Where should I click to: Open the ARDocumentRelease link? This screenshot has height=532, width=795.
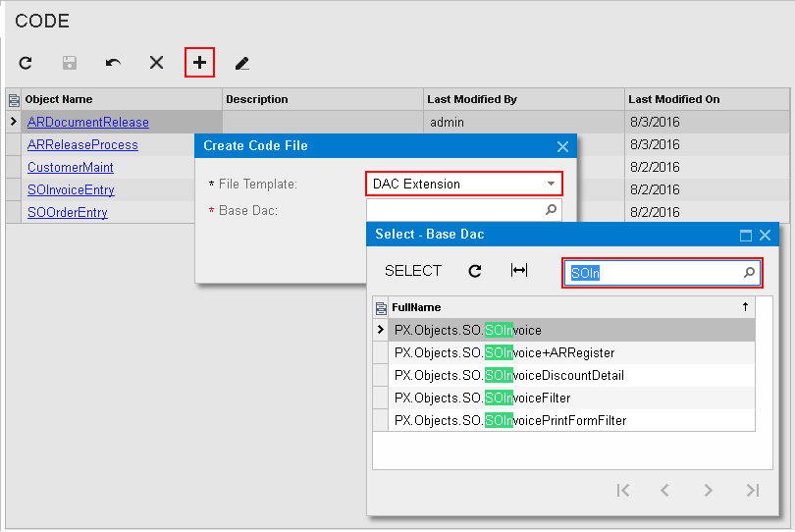(88, 123)
